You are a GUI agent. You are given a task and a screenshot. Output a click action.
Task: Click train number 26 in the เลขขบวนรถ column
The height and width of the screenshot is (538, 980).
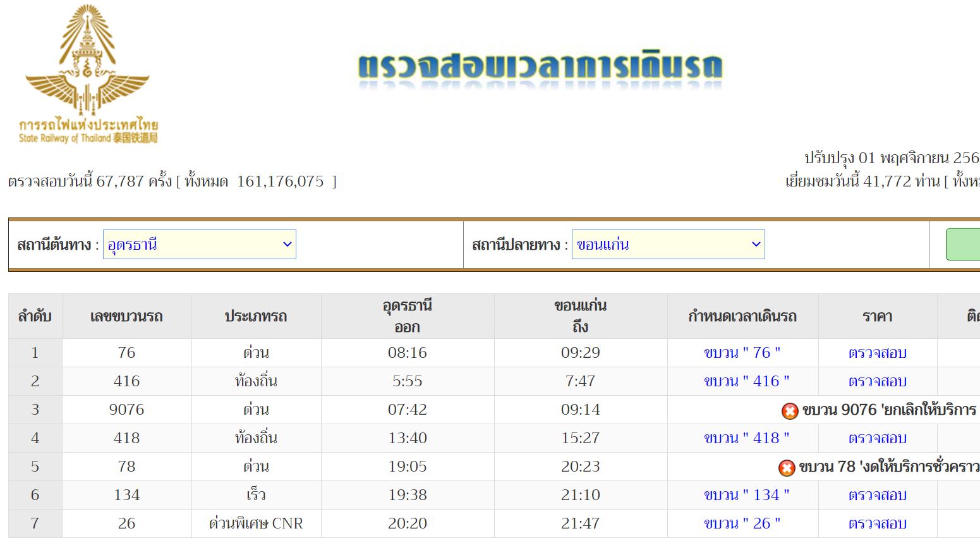click(126, 523)
